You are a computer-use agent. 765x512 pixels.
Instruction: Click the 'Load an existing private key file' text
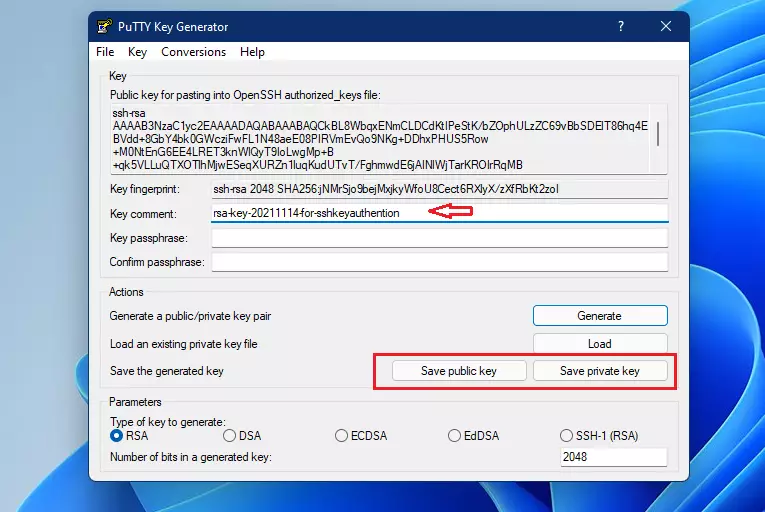point(183,344)
